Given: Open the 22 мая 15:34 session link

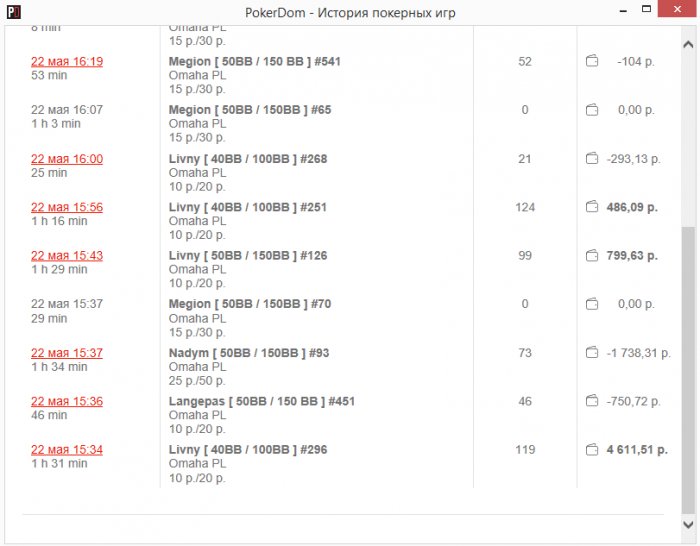Looking at the screenshot, I should click(67, 450).
